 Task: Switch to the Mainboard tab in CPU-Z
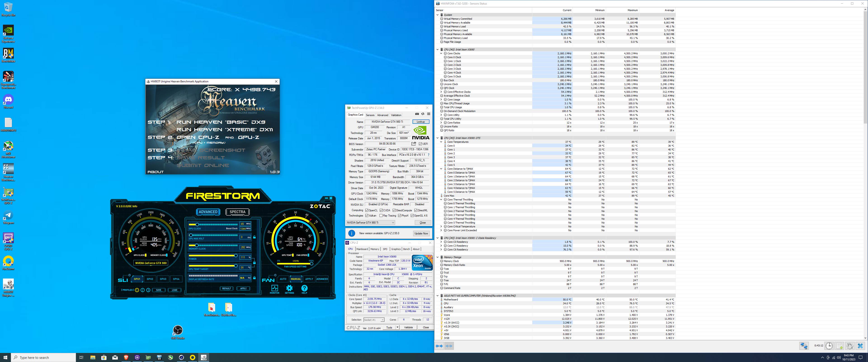362,249
